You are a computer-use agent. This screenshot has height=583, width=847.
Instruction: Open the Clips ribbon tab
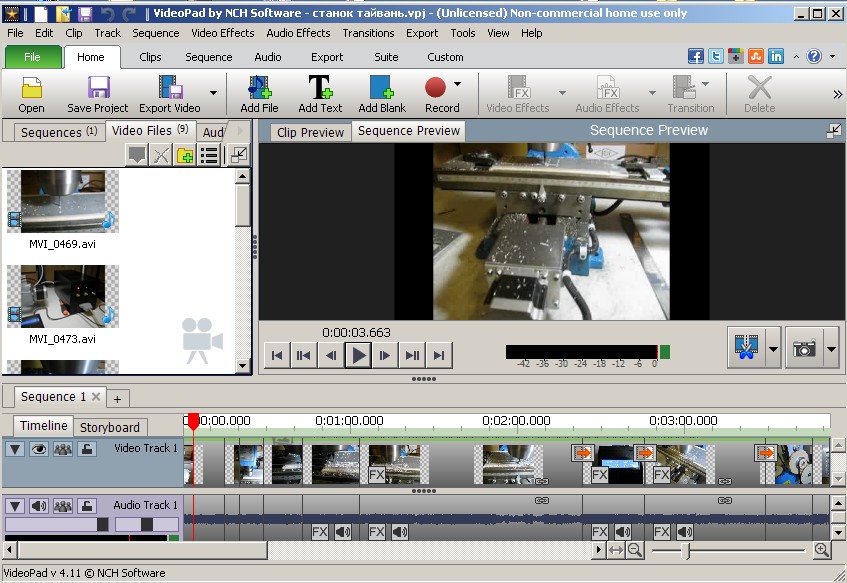tap(150, 57)
